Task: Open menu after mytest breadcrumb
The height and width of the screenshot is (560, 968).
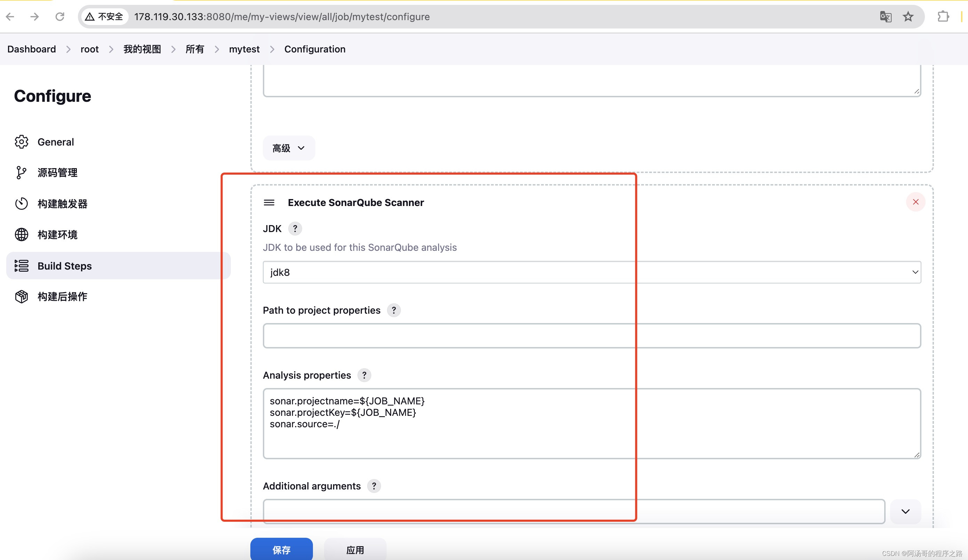Action: (x=272, y=49)
